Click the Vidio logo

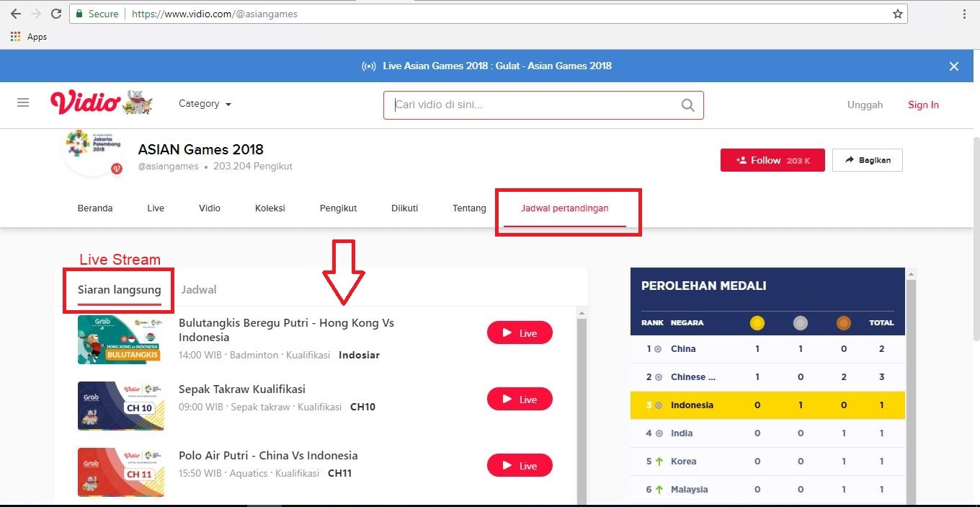pyautogui.click(x=85, y=102)
